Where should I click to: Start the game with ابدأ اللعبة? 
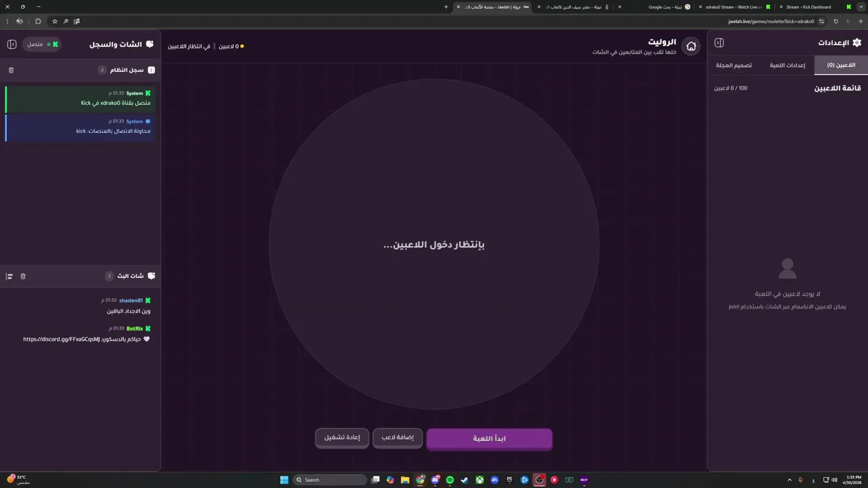(x=490, y=439)
